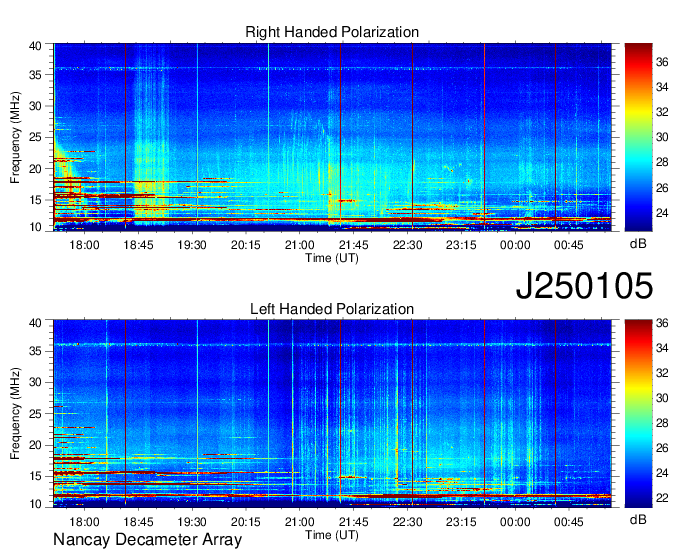This screenshot has width=680, height=552.
Task: Click the dB label under the upper colorbar
Action: 638,243
